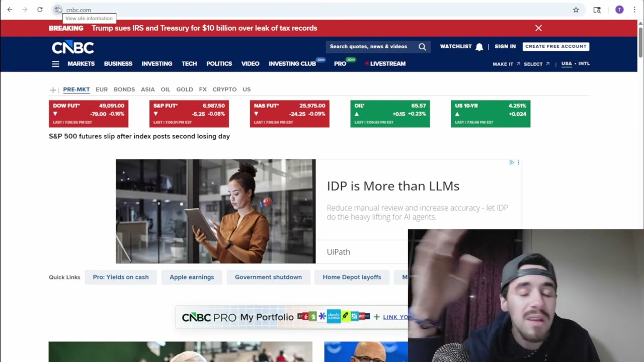Open the Trump sues IRS breaking headline

click(204, 28)
